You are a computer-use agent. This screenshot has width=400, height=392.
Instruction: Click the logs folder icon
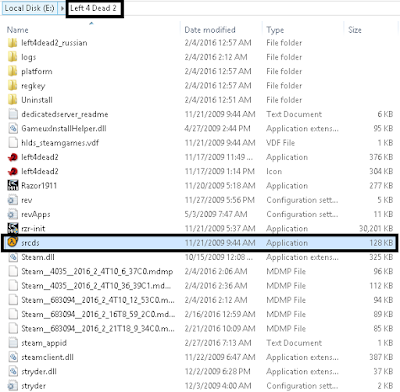click(x=13, y=57)
